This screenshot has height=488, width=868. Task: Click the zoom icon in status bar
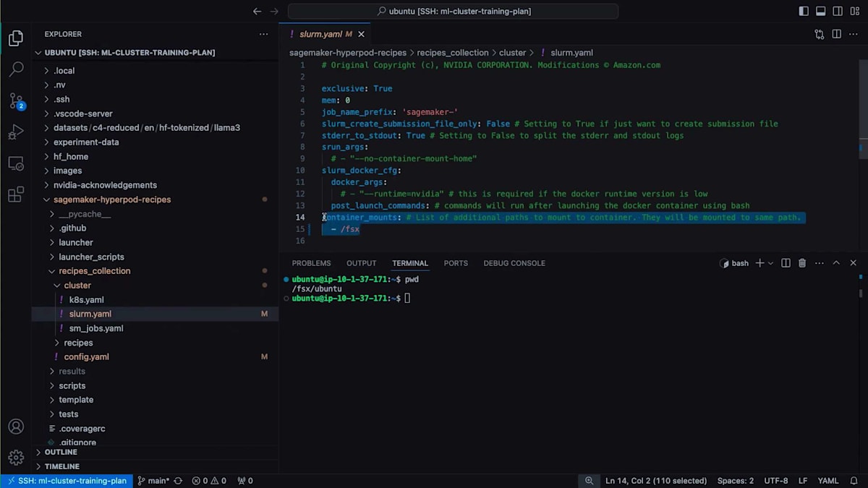click(x=589, y=481)
